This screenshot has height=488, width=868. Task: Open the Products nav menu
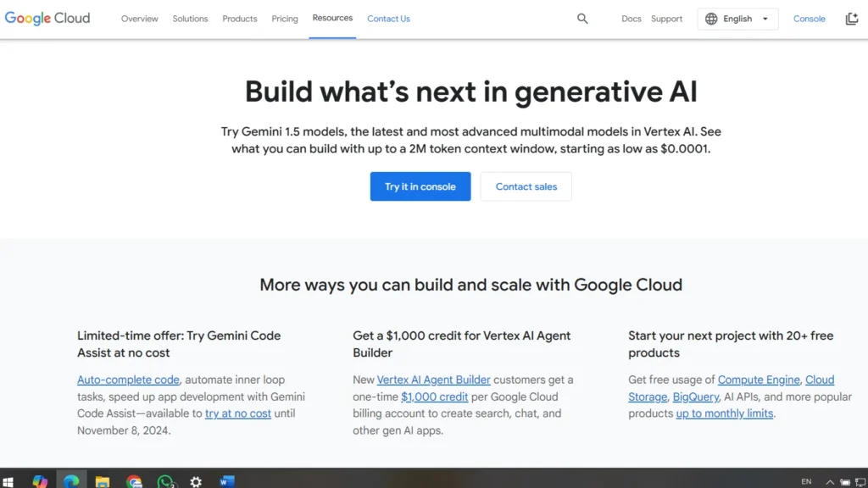tap(240, 19)
